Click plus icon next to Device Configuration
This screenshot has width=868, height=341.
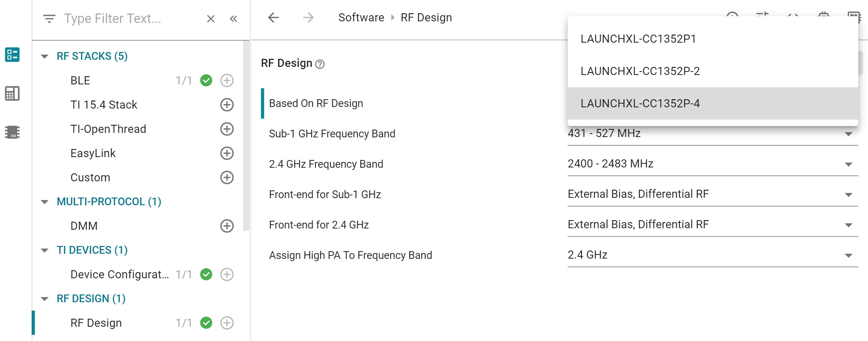[227, 274]
